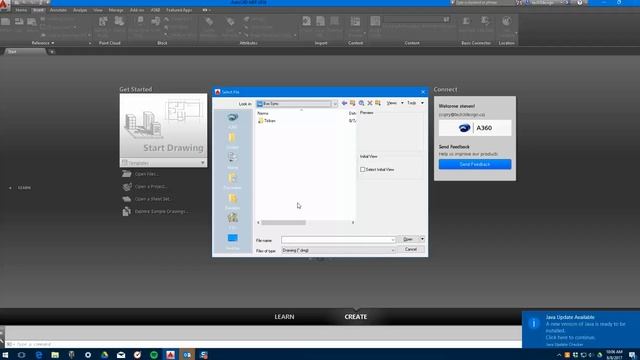Click the Open Files link
640x360 pixels.
click(x=146, y=174)
